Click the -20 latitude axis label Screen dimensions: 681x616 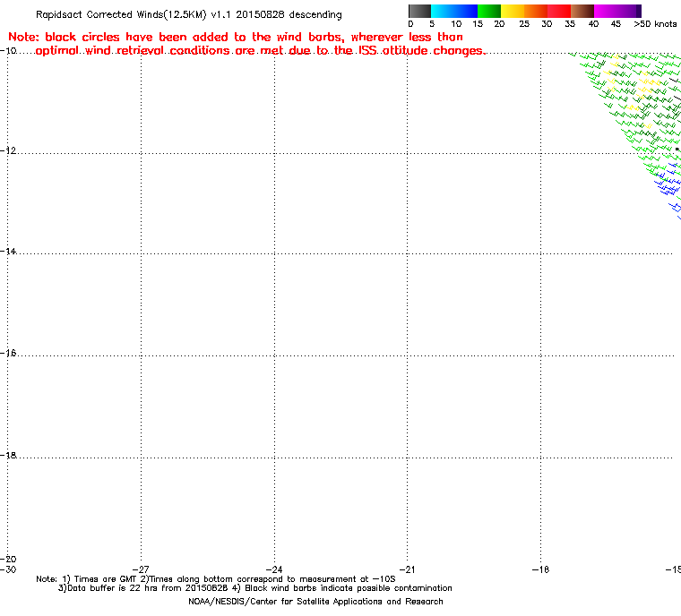tap(8, 559)
